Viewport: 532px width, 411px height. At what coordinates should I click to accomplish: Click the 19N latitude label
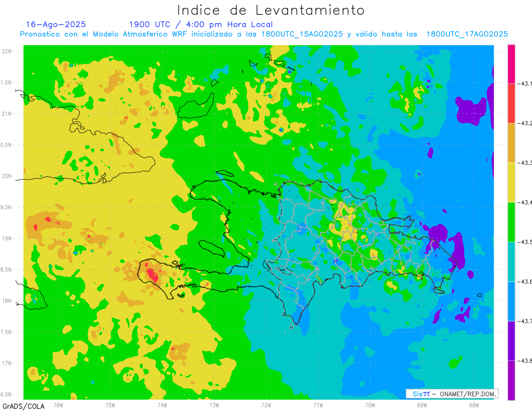click(x=7, y=238)
